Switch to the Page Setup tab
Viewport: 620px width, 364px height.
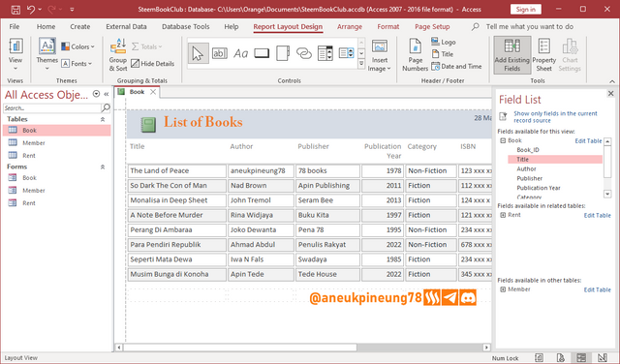coord(432,26)
